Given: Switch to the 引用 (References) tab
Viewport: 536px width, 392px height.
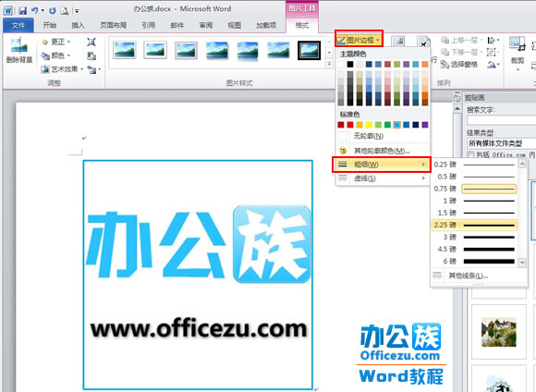Looking at the screenshot, I should pos(149,25).
